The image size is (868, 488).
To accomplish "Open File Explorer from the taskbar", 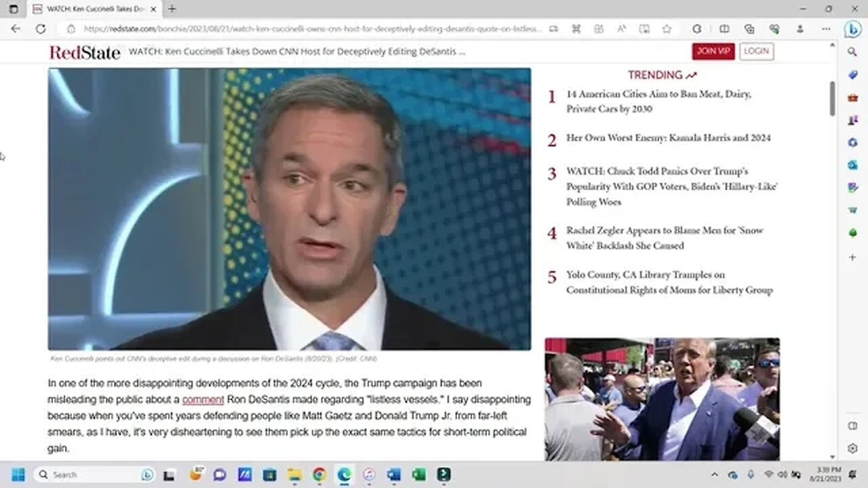I will (x=294, y=474).
